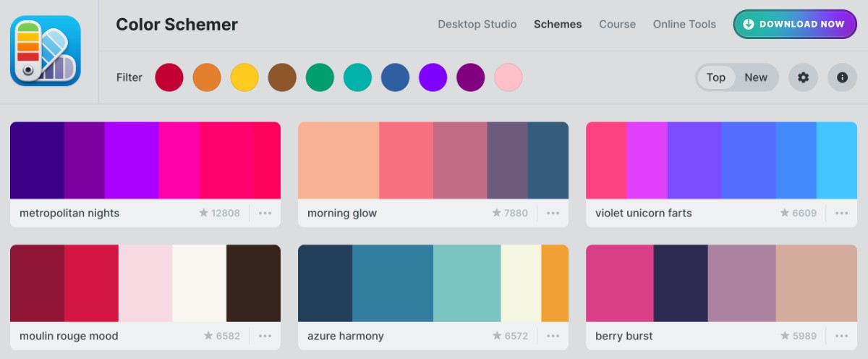Viewport: 868px width, 359px height.
Task: Click the Download Now button
Action: tap(795, 24)
